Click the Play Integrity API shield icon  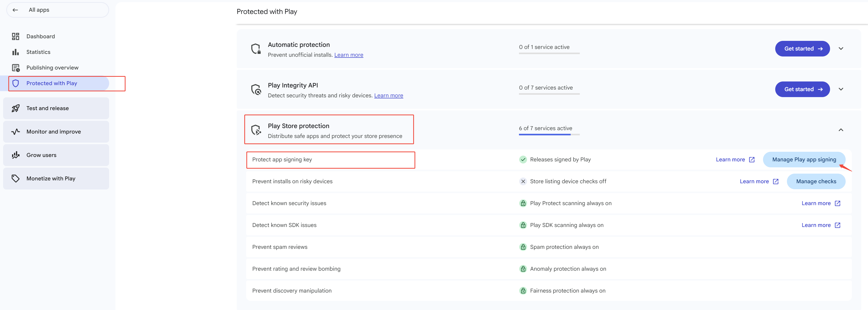click(256, 89)
